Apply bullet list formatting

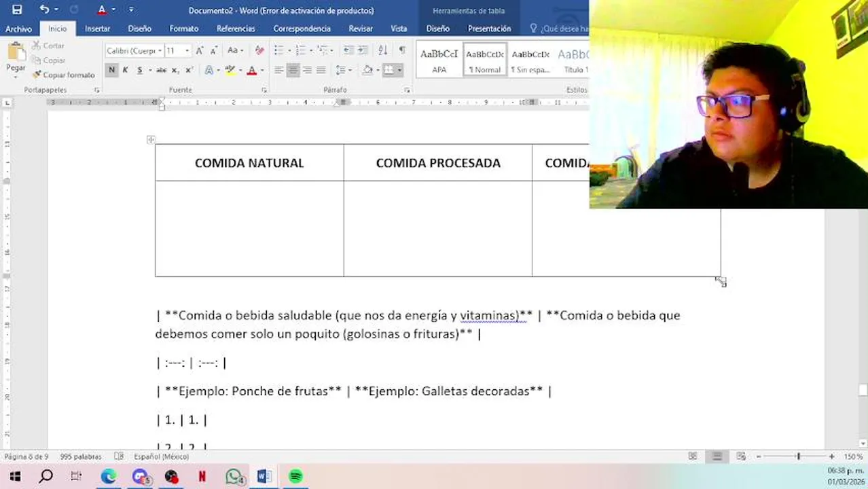point(278,50)
